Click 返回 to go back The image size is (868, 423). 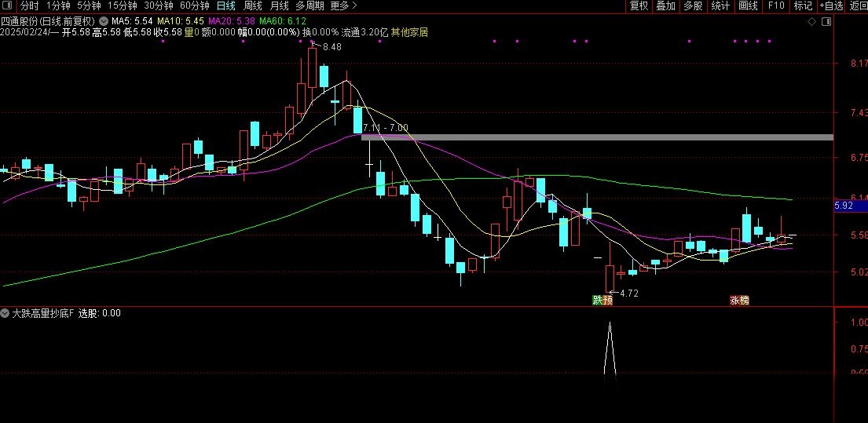(x=859, y=5)
